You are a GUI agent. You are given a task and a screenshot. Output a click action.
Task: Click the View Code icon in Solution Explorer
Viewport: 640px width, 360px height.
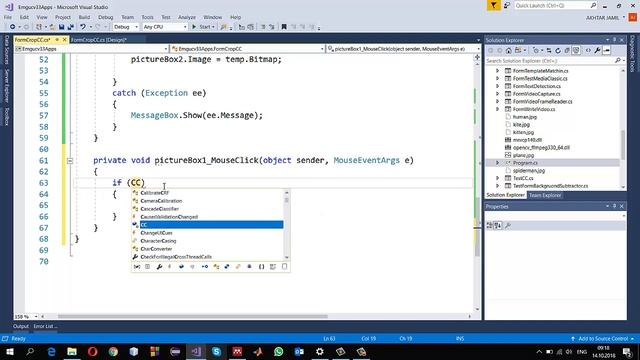(x=588, y=51)
